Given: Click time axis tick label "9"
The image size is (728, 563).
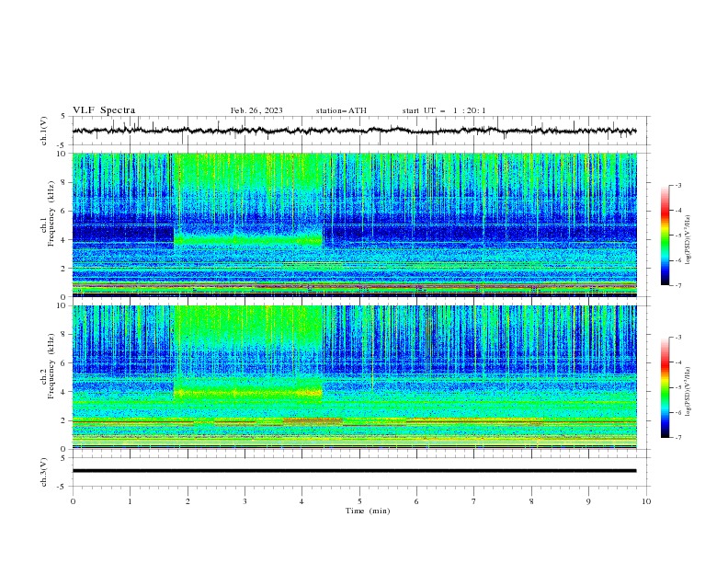Looking at the screenshot, I should 588,501.
